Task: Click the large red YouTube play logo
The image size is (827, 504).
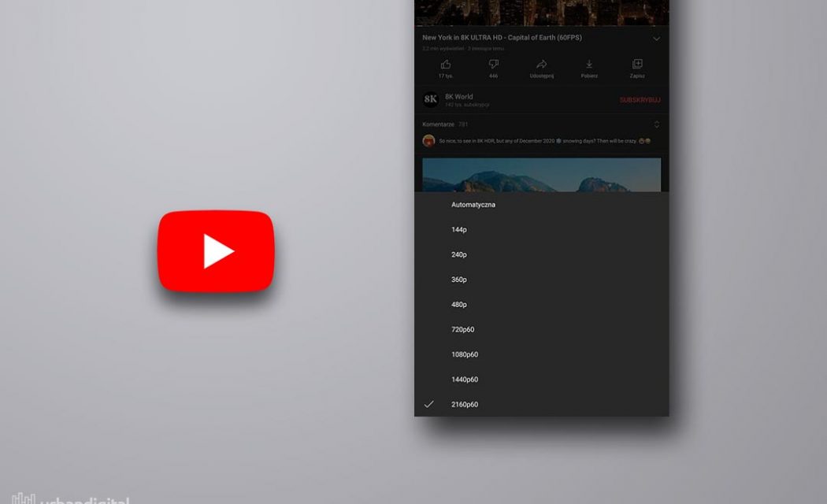Action: [215, 250]
